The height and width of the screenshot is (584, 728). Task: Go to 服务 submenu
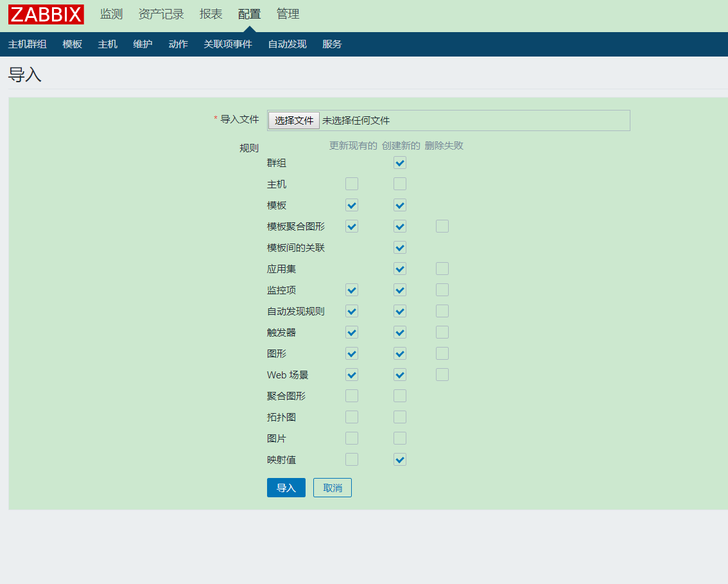coord(332,44)
